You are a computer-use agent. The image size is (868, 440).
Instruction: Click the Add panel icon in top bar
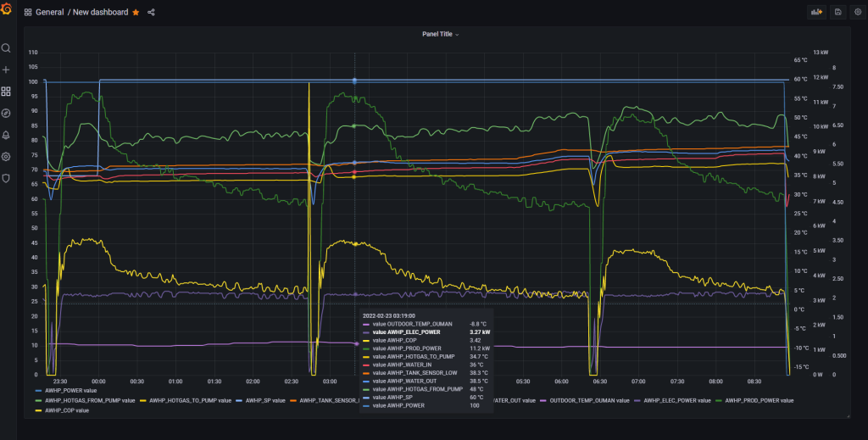point(816,12)
